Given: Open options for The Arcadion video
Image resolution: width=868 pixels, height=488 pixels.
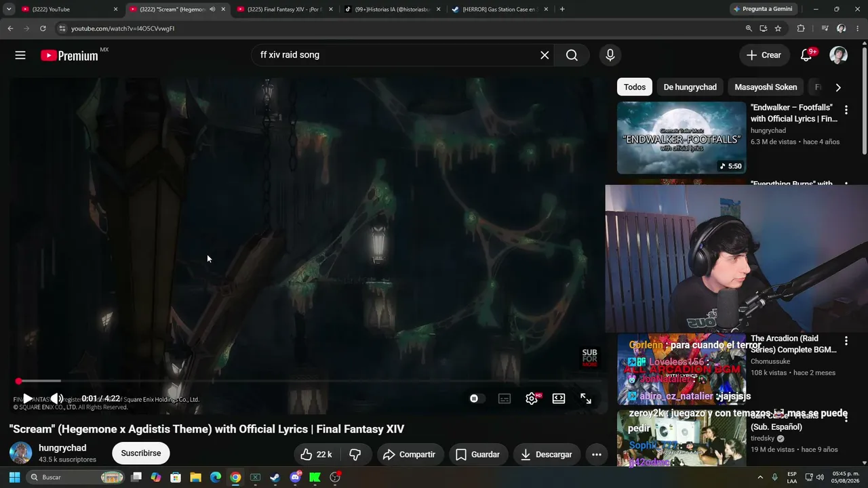Looking at the screenshot, I should (x=846, y=341).
